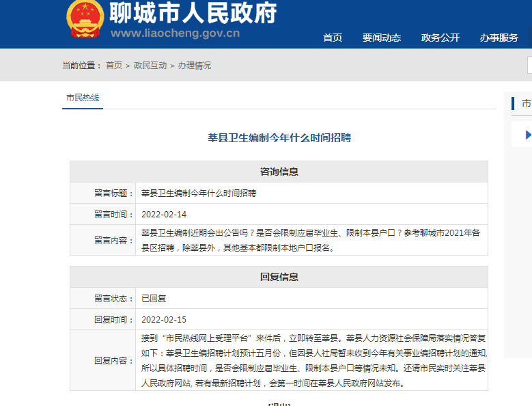
Task: Click the 已回复 status value
Action: tap(154, 298)
